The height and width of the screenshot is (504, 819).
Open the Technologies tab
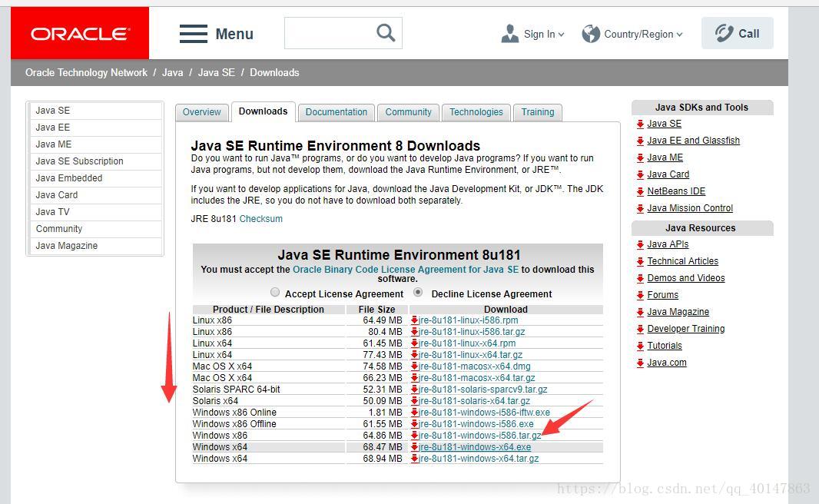[476, 112]
